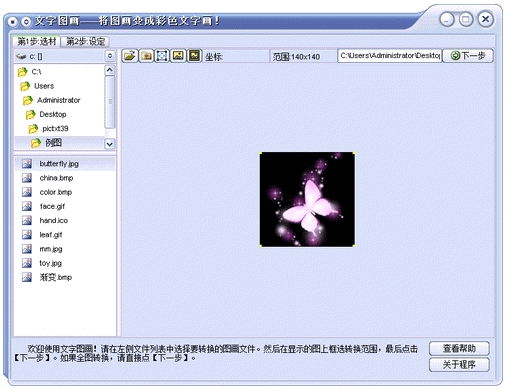505x389 pixels.
Task: Click china.bmp file icon
Action: point(27,178)
